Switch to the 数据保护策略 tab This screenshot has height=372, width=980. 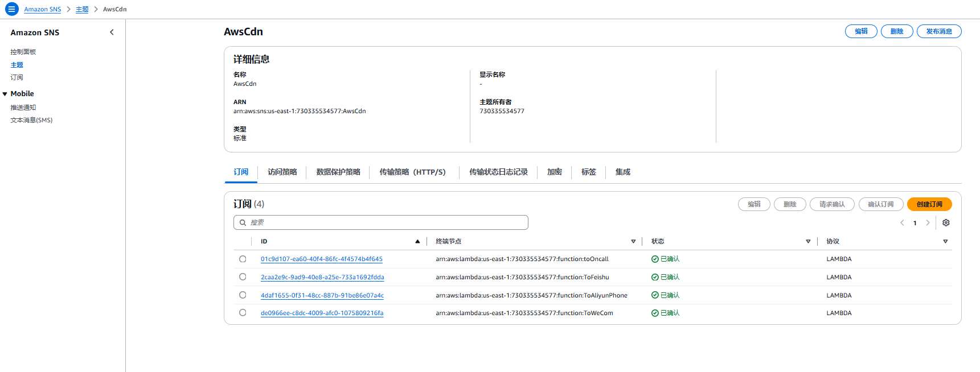click(338, 172)
